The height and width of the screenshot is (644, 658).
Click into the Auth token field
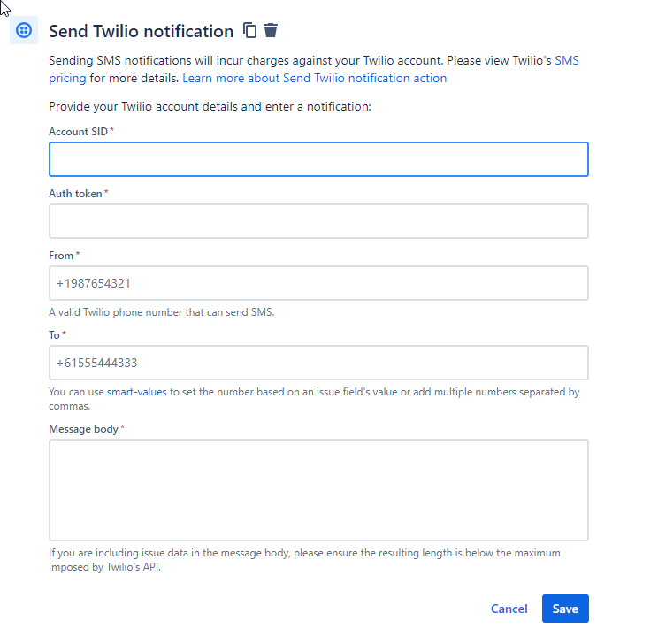318,221
